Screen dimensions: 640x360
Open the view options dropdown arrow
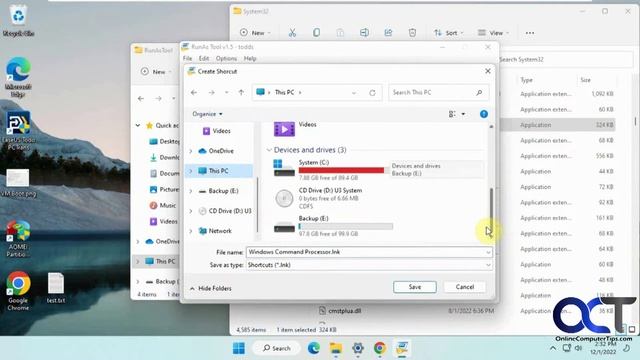[463, 114]
